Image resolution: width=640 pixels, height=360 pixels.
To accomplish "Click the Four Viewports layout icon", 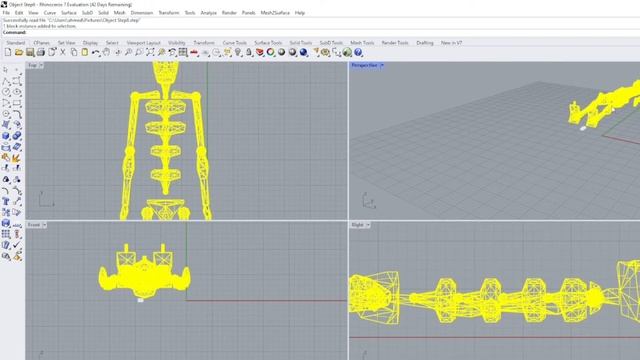I will point(183,52).
